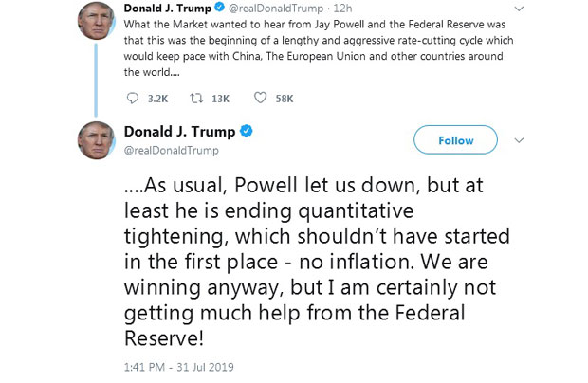Click the large Donald J. Trump name in the lower tweet

178,131
